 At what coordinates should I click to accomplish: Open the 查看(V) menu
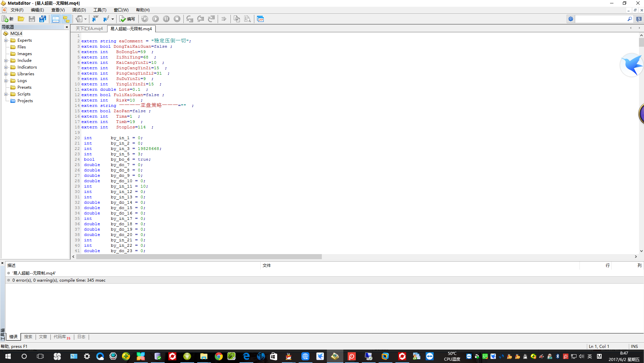58,10
